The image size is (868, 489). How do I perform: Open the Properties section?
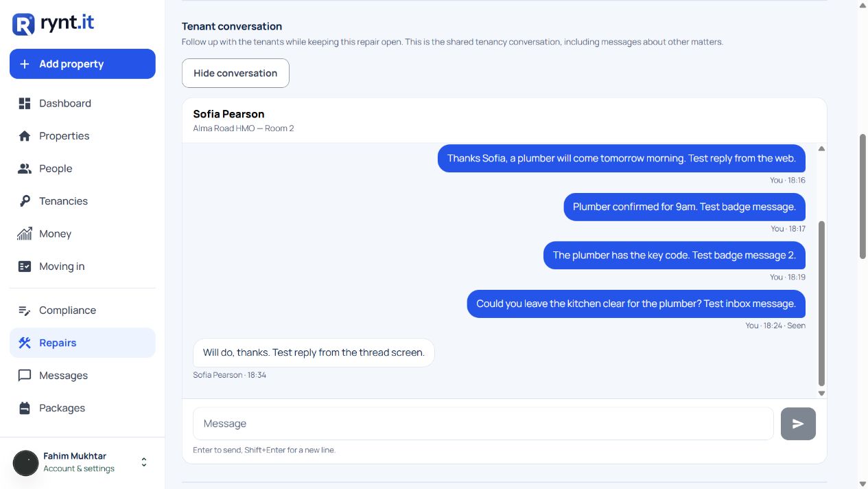82,136
